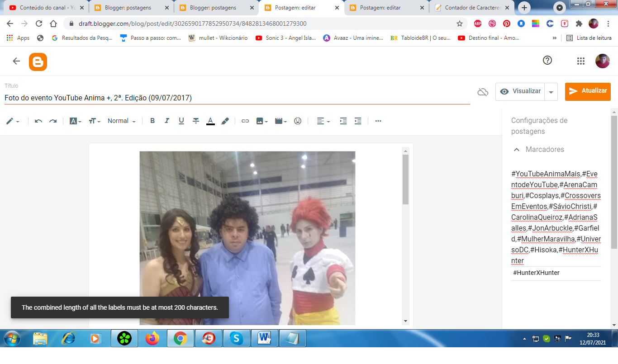Open the insert video dropdown
This screenshot has height=364, width=618.
pyautogui.click(x=281, y=121)
